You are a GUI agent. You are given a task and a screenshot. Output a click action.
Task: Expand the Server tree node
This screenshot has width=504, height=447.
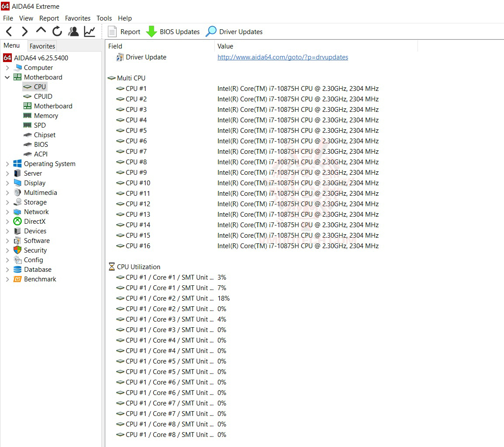[7, 173]
